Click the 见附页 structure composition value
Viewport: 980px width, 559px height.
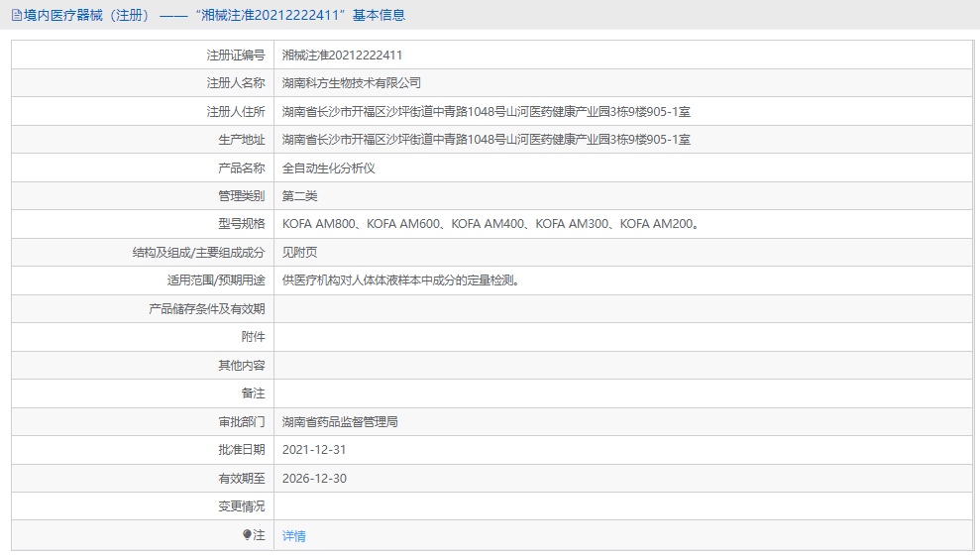click(x=300, y=253)
